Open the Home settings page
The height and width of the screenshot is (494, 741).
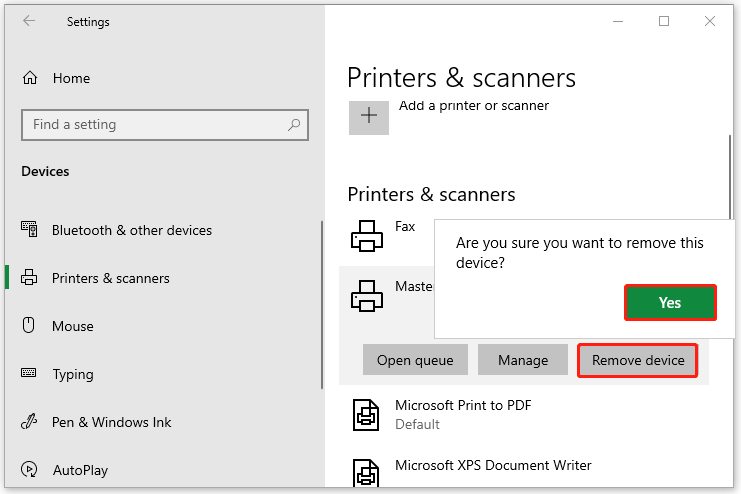tap(71, 78)
